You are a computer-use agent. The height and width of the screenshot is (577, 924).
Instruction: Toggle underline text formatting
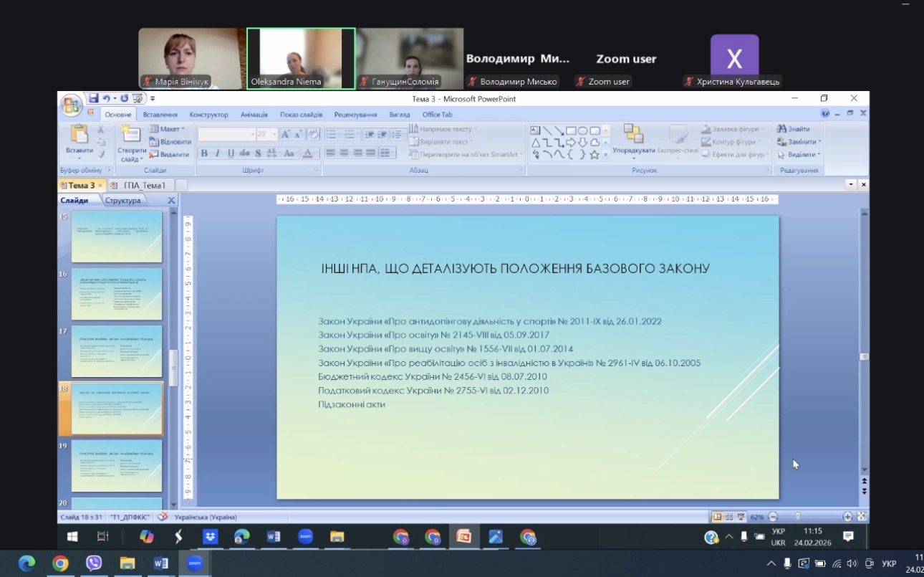[x=231, y=153]
